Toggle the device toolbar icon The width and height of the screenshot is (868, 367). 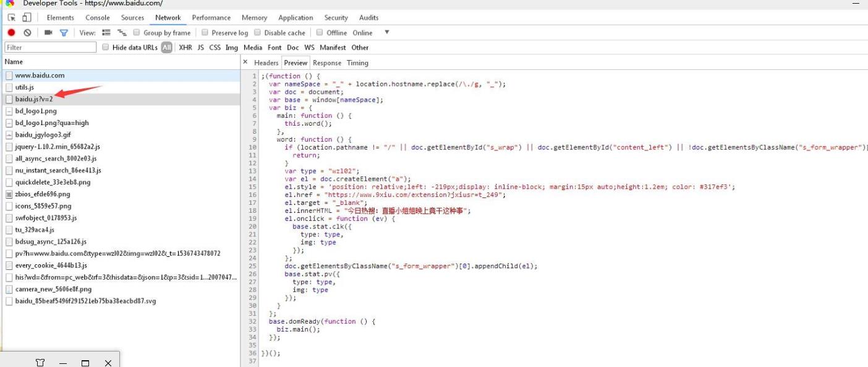(x=27, y=18)
